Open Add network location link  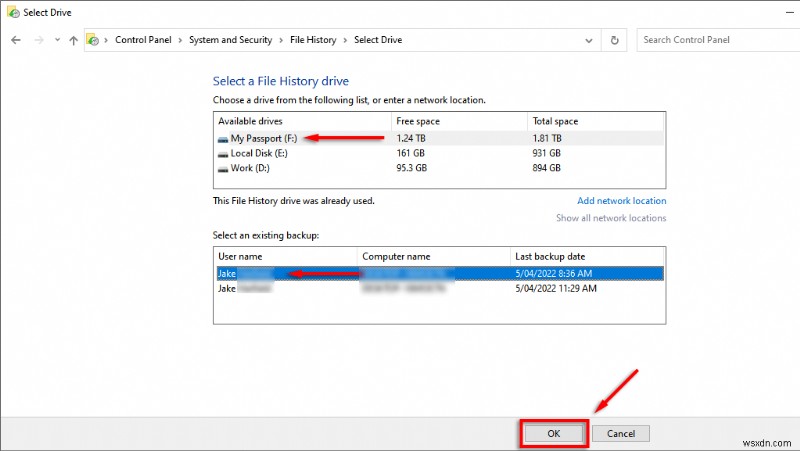point(621,201)
